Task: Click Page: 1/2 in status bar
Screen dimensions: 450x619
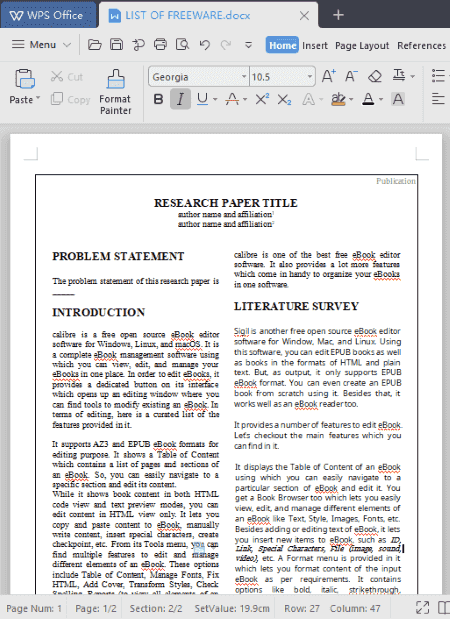Action: 96,608
